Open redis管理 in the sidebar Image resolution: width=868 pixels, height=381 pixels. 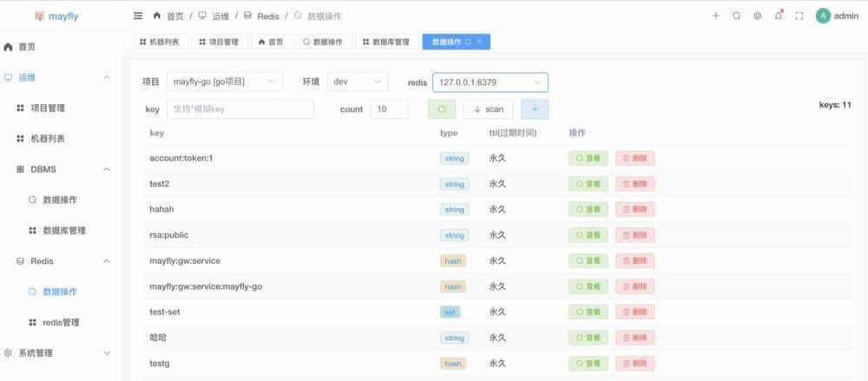click(61, 322)
